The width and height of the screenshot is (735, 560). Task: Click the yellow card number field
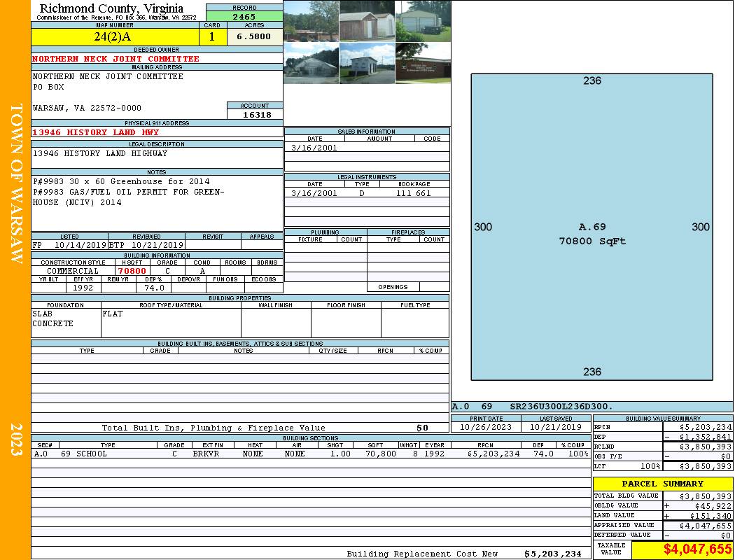(x=212, y=37)
